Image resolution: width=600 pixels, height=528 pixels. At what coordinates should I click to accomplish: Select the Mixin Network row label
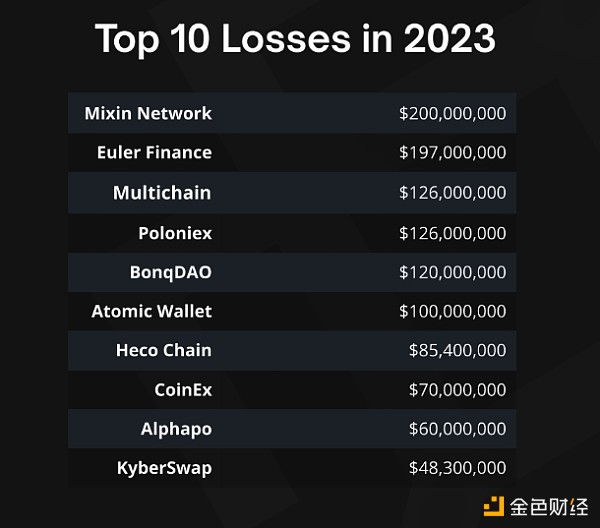[148, 113]
